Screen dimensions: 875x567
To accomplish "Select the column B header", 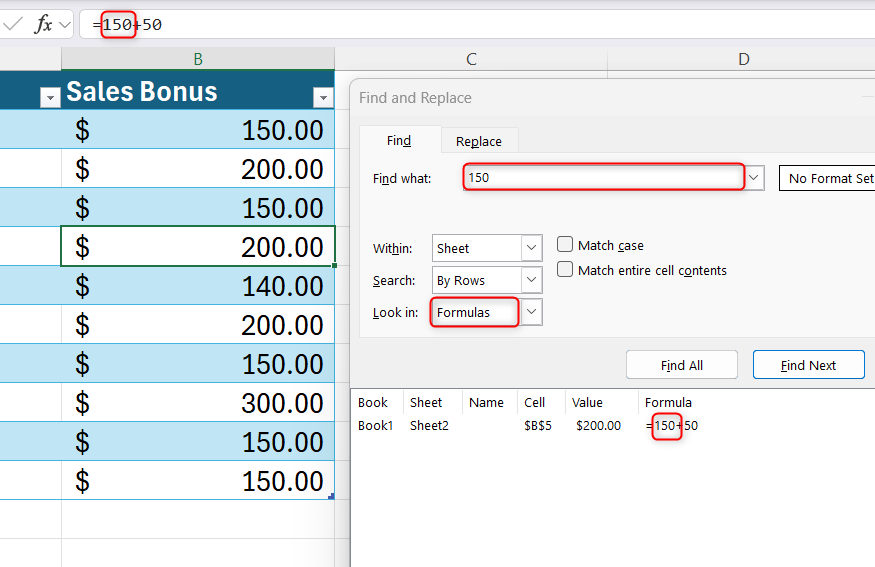I will pyautogui.click(x=198, y=59).
